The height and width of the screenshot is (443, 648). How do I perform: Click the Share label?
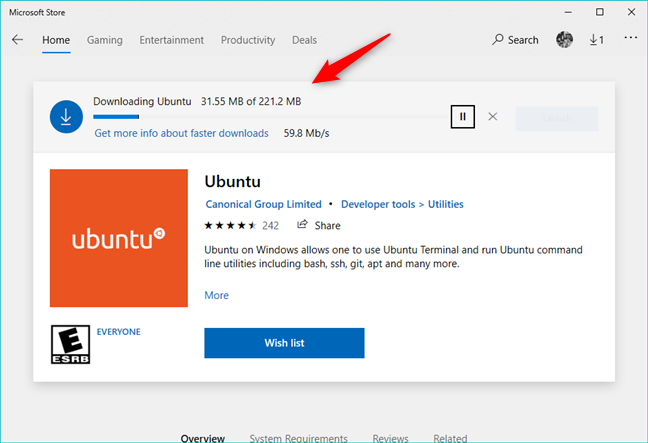coord(328,226)
